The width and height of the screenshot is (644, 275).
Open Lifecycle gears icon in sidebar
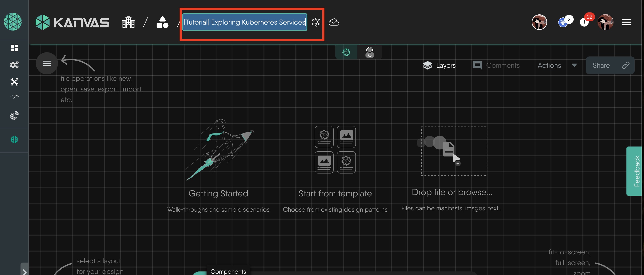[14, 65]
